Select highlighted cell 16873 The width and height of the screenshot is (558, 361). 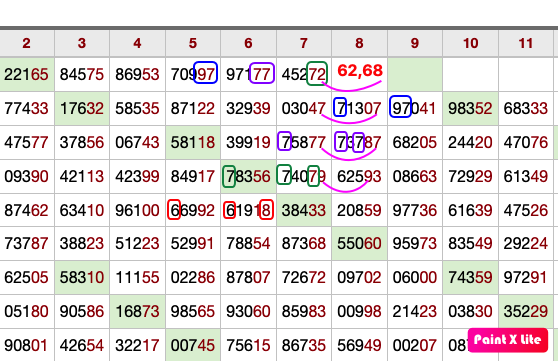[x=137, y=311]
